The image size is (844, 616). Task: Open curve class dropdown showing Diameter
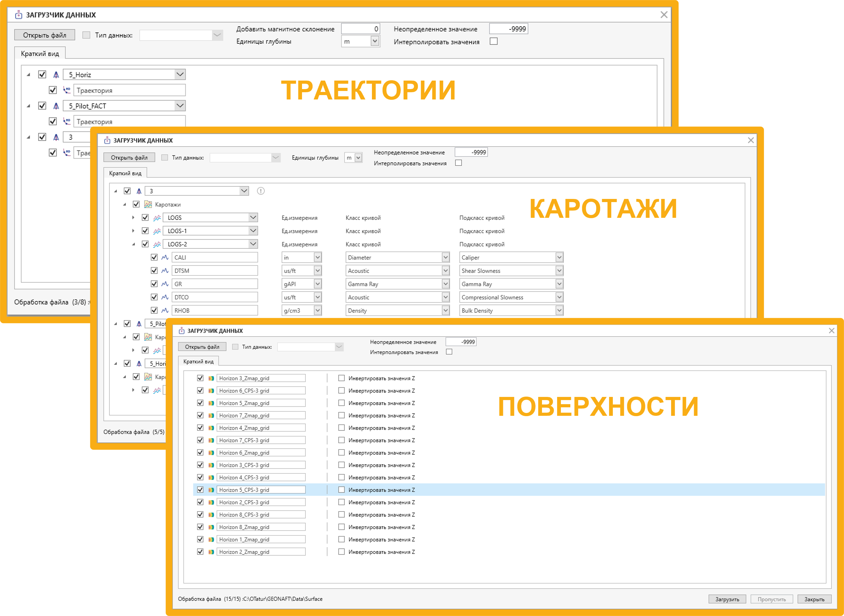click(x=445, y=257)
